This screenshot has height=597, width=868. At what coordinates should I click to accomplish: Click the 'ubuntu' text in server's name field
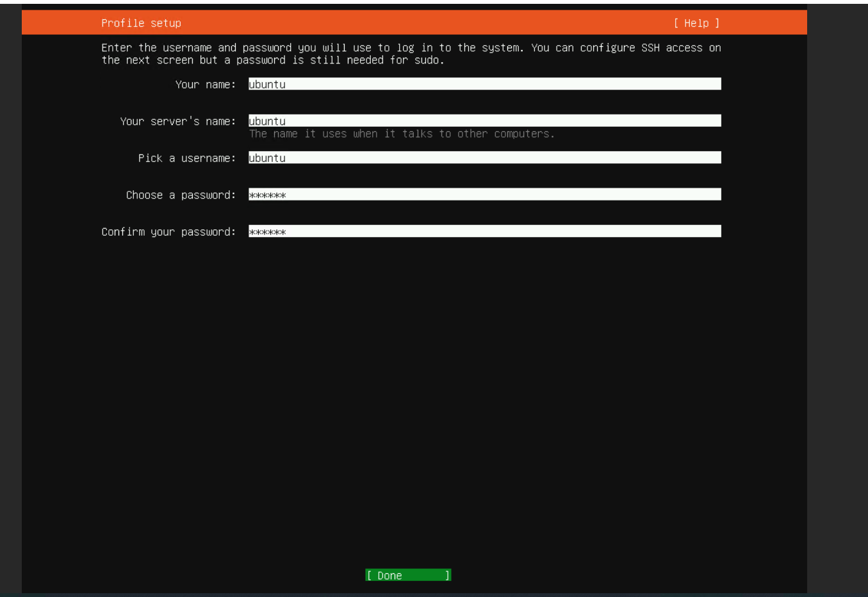267,121
